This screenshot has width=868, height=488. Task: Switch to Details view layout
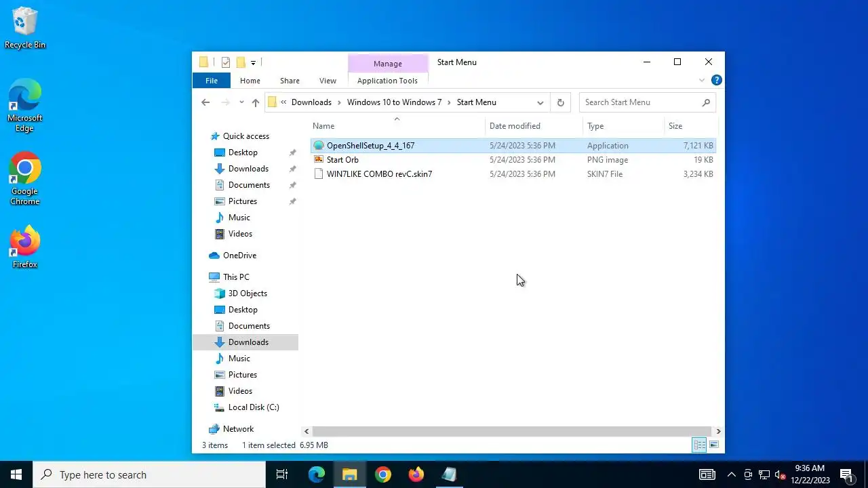(699, 445)
